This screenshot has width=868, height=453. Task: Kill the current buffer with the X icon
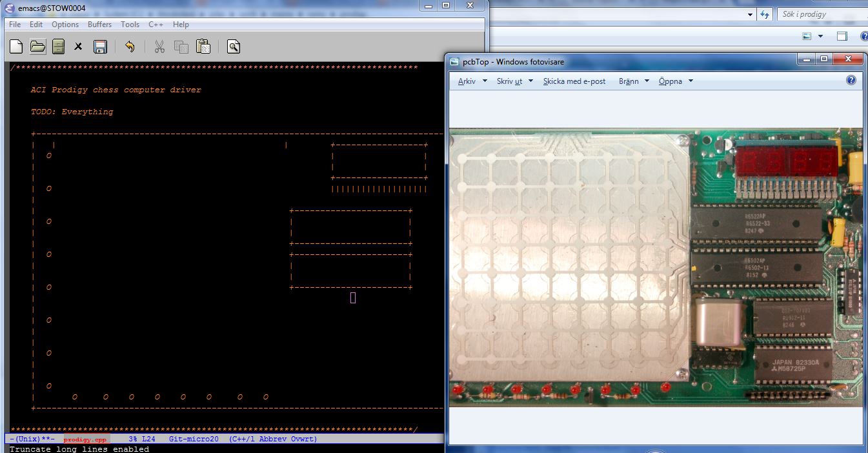click(x=79, y=46)
